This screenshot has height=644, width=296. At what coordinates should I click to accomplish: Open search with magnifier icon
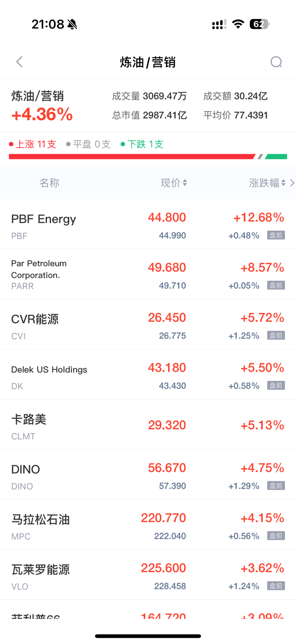(x=276, y=62)
